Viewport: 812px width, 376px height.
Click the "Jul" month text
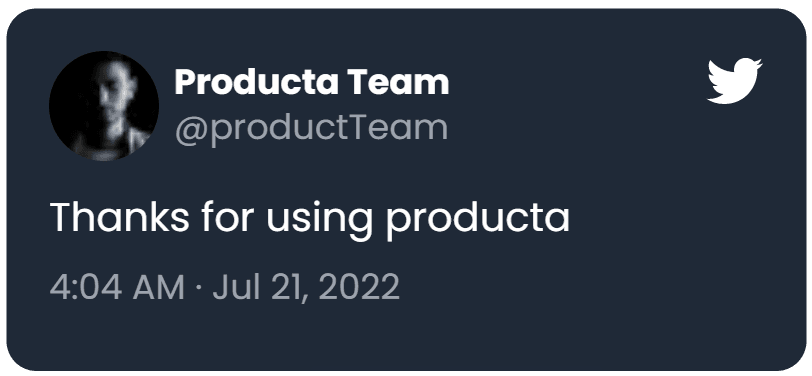pyautogui.click(x=236, y=287)
